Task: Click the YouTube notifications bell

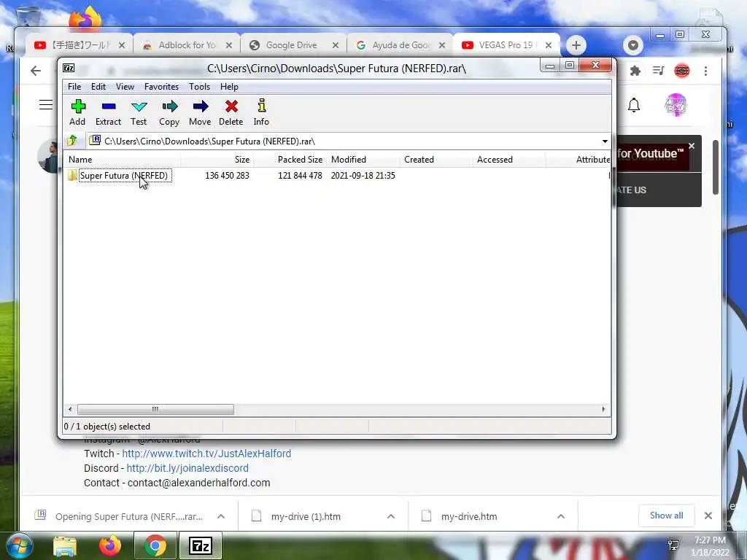Action: [x=634, y=105]
